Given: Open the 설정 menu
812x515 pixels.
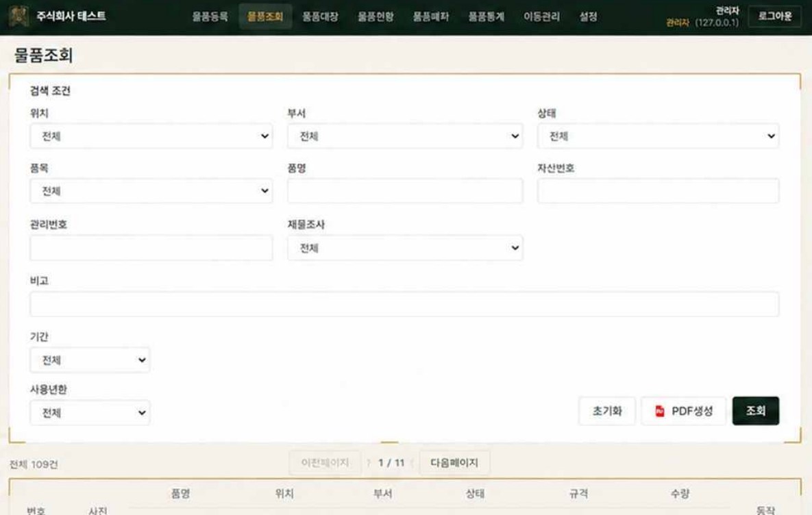Looking at the screenshot, I should [589, 16].
